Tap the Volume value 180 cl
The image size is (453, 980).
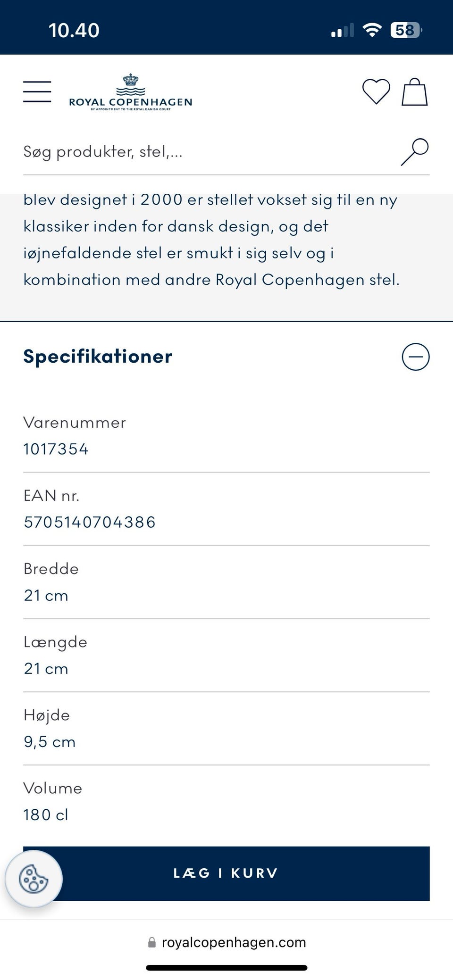[x=46, y=814]
